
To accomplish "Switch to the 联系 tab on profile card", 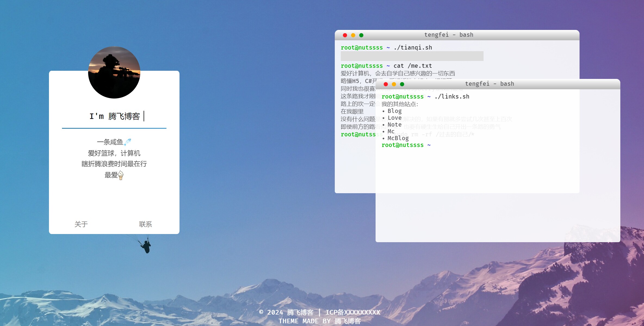I will point(145,224).
